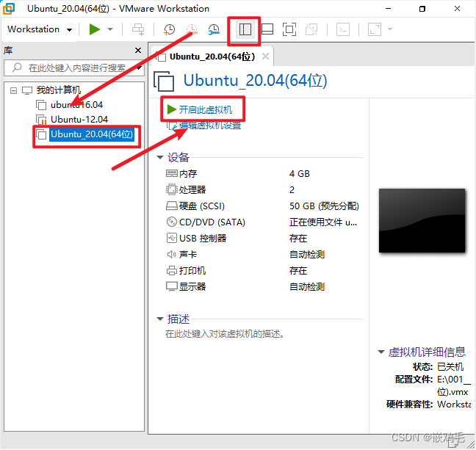
Task: Open the console view icon
Action: pyautogui.click(x=343, y=29)
